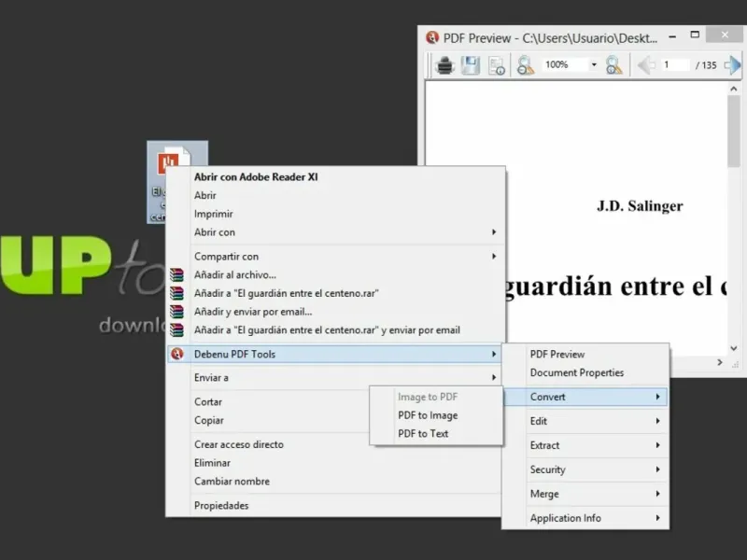This screenshot has height=560, width=747.
Task: Open the 100% zoom level dropdown
Action: [594, 64]
